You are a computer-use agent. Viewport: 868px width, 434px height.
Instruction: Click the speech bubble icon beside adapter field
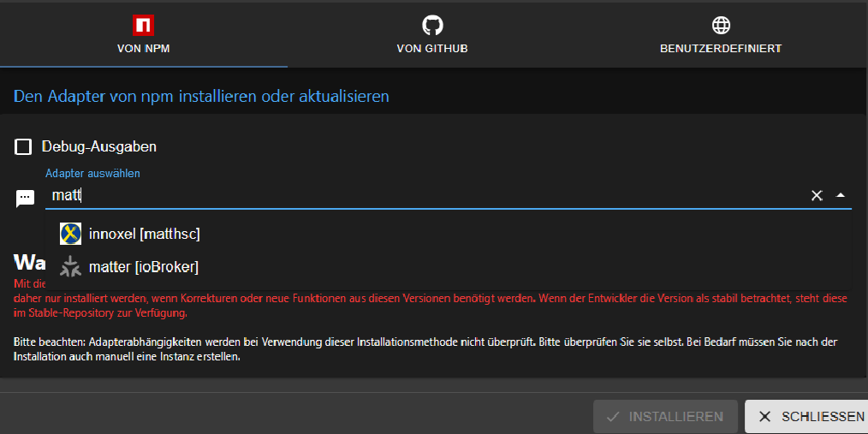[x=25, y=198]
